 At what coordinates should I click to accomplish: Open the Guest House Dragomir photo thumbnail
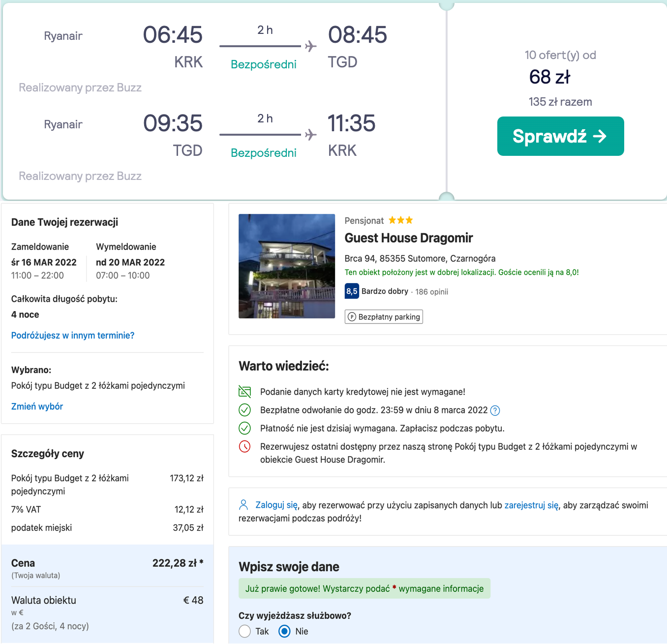pos(287,266)
